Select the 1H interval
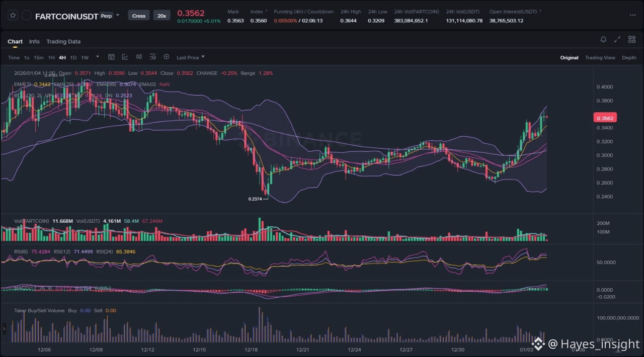Image resolution: width=644 pixels, height=357 pixels. point(52,57)
